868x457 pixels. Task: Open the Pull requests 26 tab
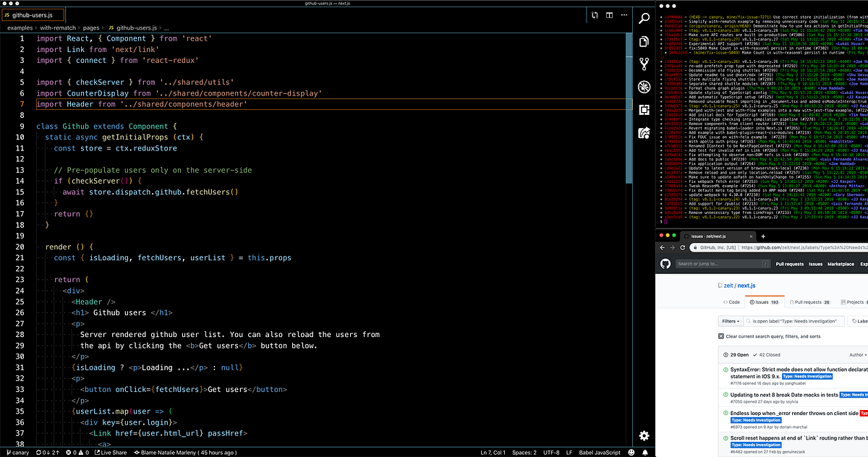[x=809, y=302]
